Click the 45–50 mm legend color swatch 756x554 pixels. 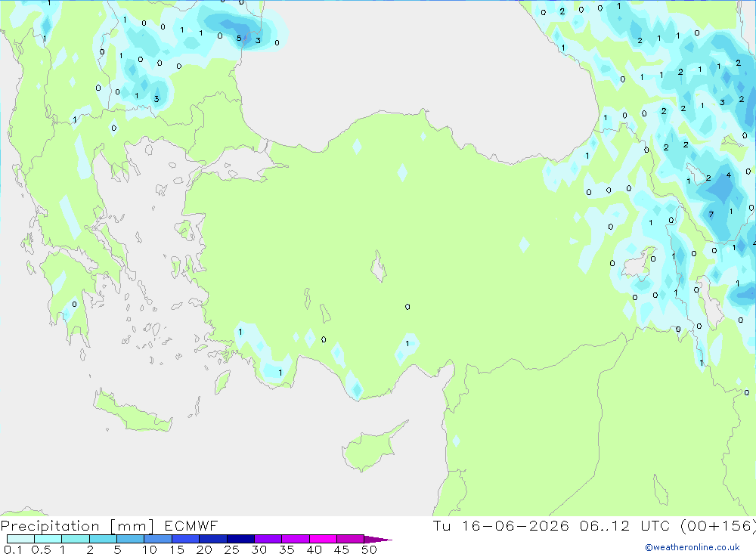350,539
